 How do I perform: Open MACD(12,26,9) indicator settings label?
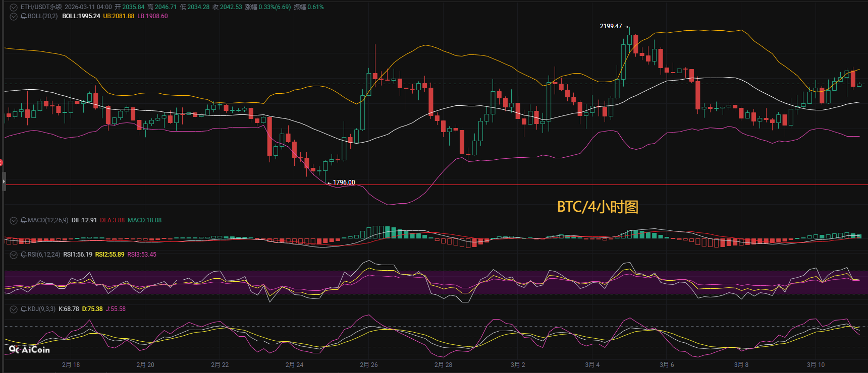click(x=48, y=220)
